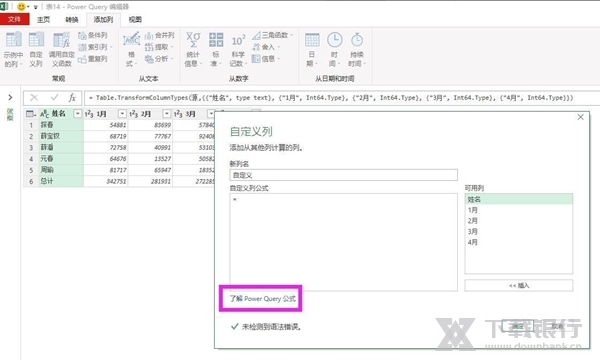Screen dimensions: 600x360
Task: Switch to the 主页 (Home) tab
Action: click(44, 20)
